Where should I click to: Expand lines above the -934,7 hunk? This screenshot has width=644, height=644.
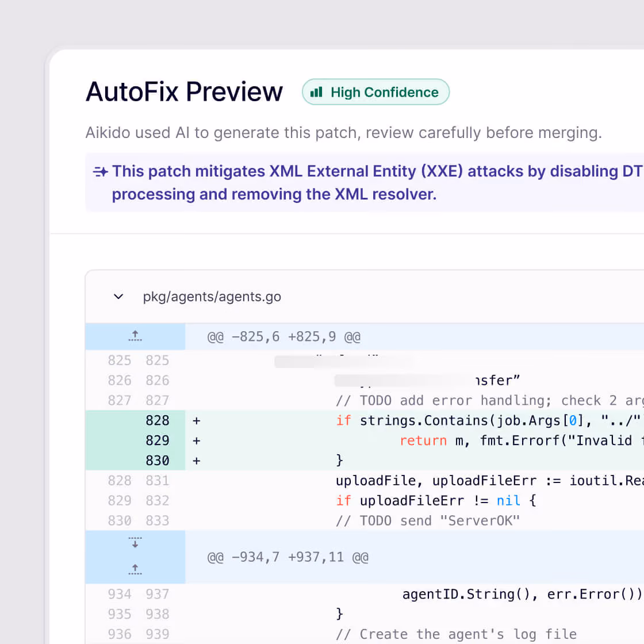pos(135,569)
